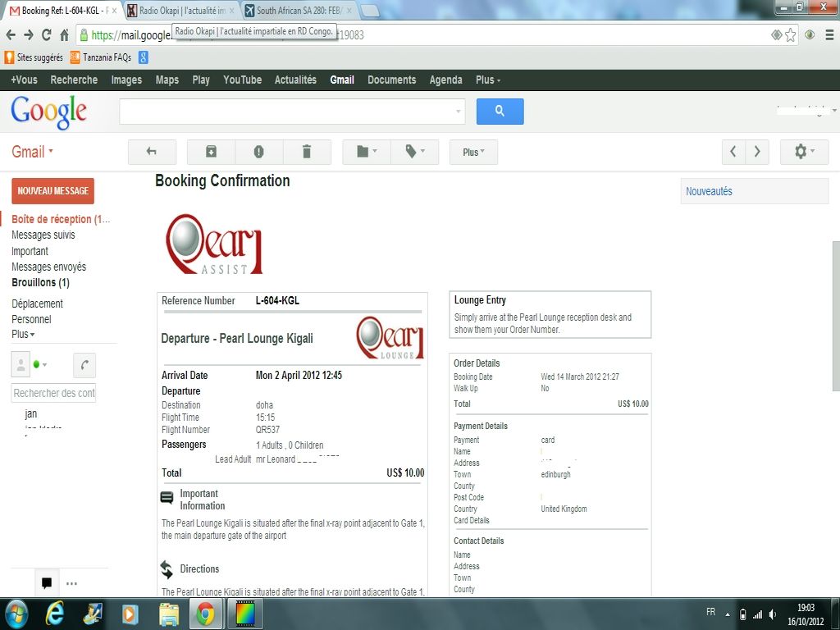Click the chat phone call icon

(x=84, y=364)
